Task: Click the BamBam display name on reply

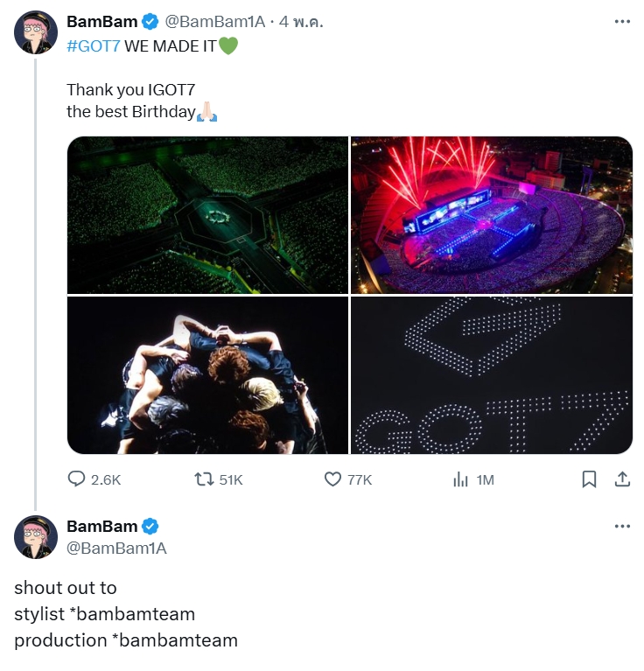Action: point(101,526)
